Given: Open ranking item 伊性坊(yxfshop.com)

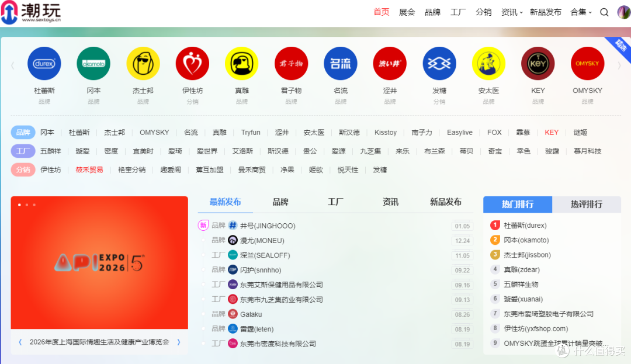Looking at the screenshot, I should (536, 328).
